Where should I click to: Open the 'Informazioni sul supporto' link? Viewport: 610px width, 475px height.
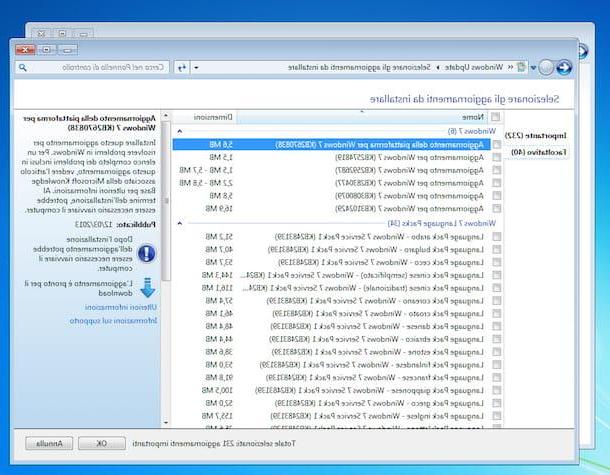(x=113, y=321)
